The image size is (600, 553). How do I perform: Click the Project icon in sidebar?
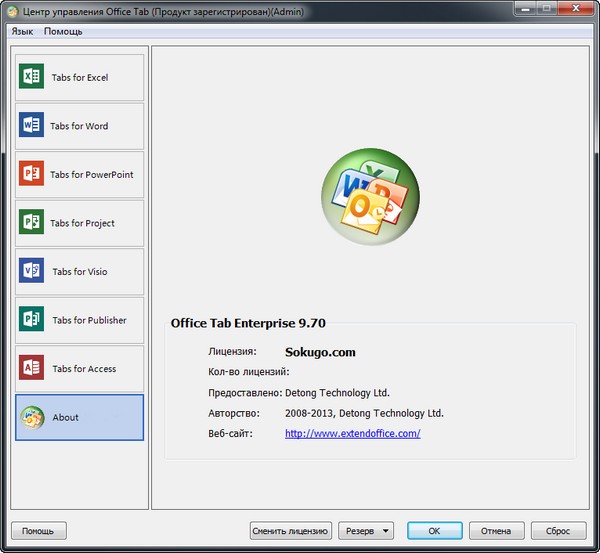tap(31, 223)
